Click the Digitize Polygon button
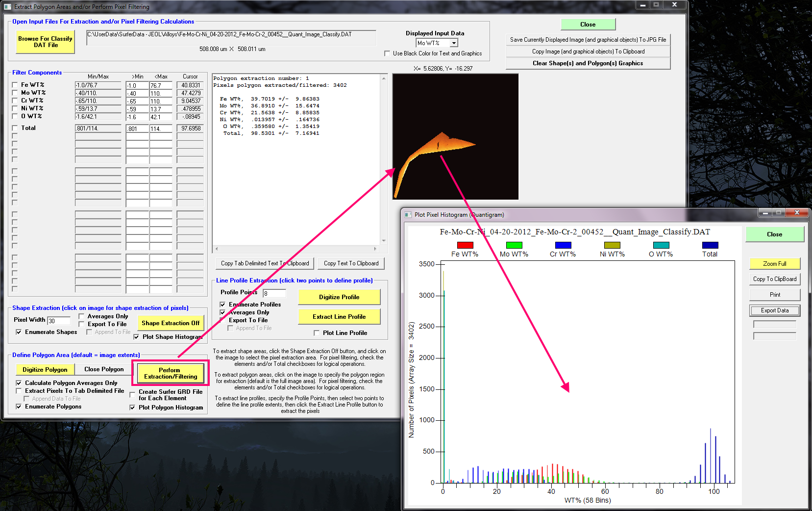The image size is (812, 511). tap(45, 370)
